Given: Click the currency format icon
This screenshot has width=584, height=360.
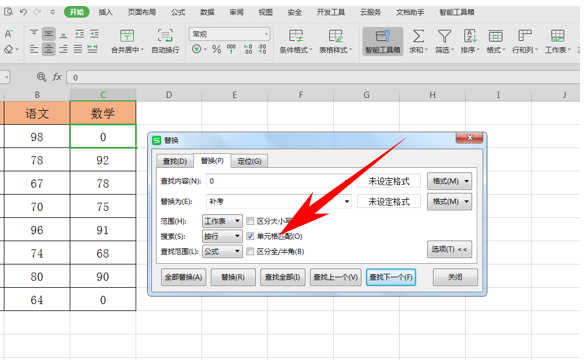Looking at the screenshot, I should [x=197, y=49].
